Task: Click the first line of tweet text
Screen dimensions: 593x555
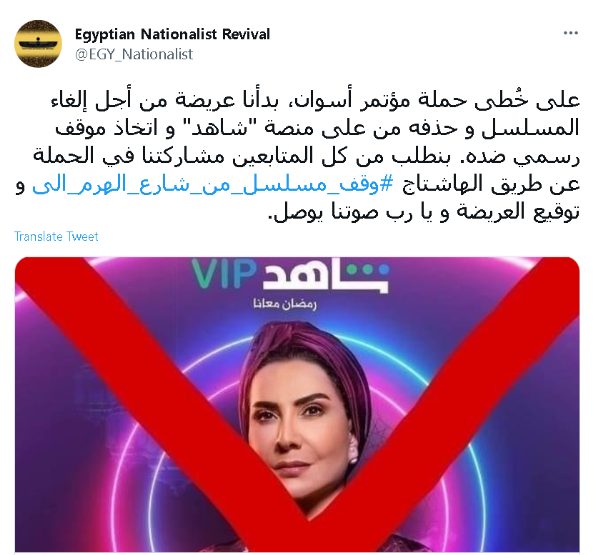Action: (315, 100)
